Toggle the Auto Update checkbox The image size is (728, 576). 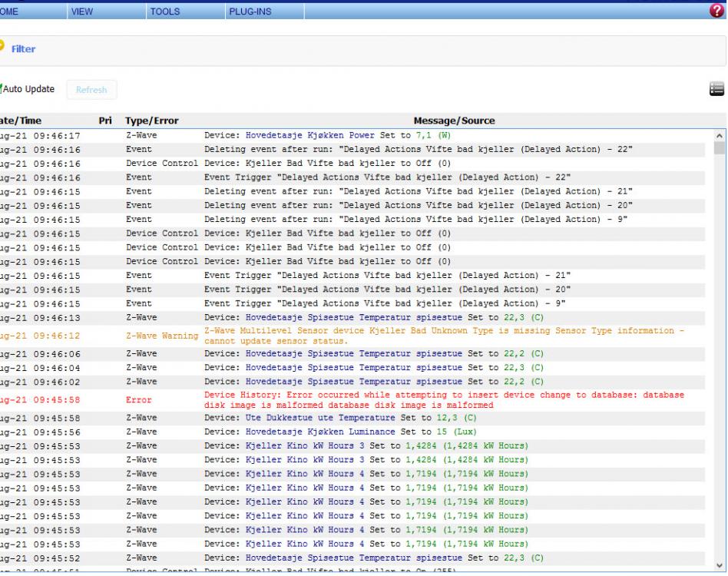2,90
